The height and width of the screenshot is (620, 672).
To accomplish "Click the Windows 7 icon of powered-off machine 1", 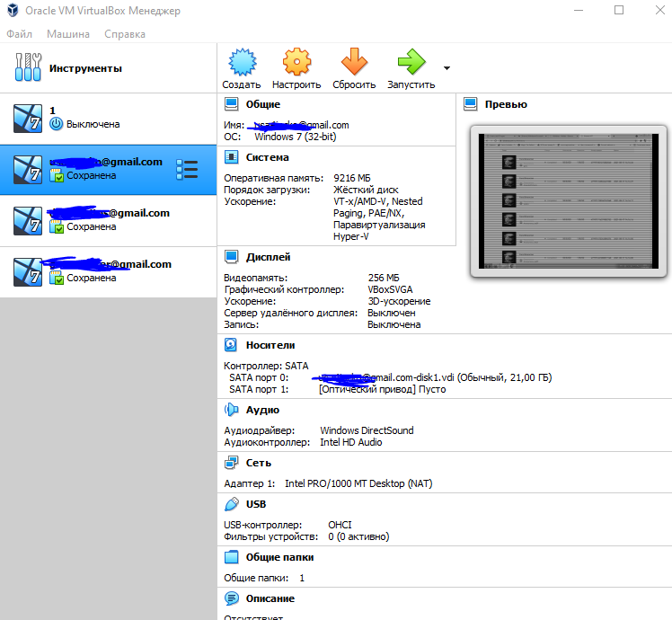I will pos(28,119).
